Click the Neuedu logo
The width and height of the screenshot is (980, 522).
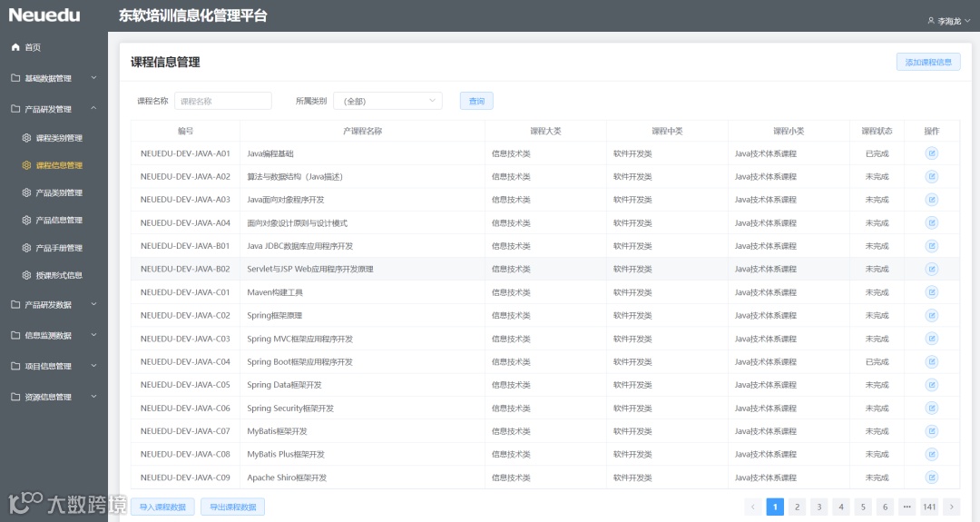click(x=44, y=15)
